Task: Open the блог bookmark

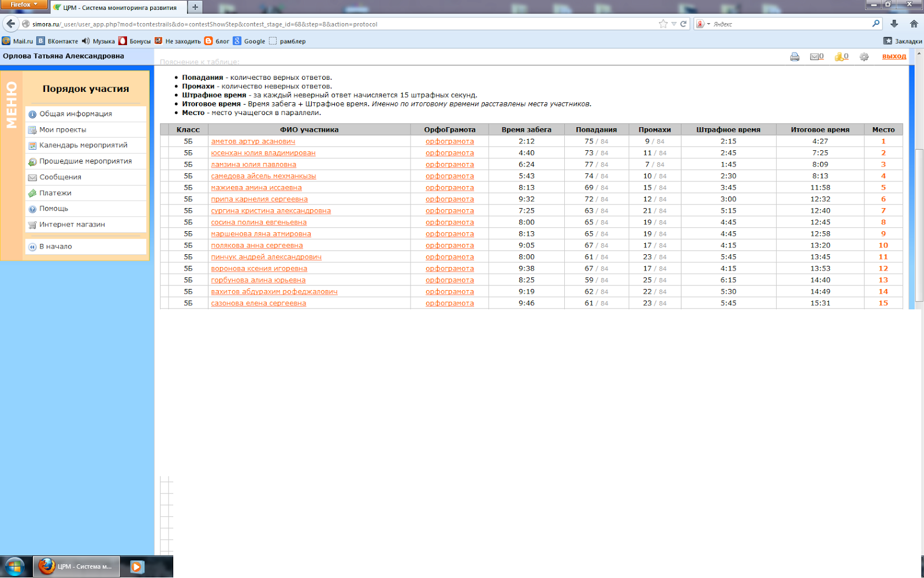Action: (x=217, y=41)
